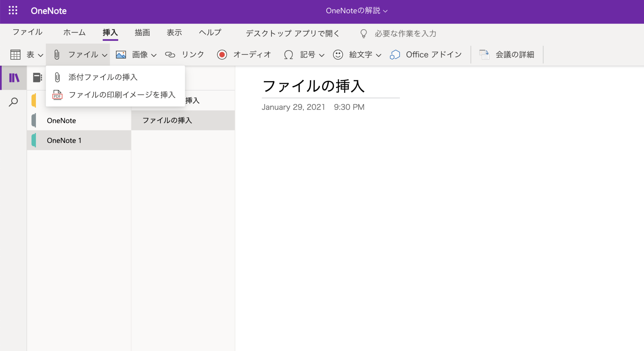Screen dimensions: 644x351
Task: Click the search magnifier in the sidebar
Action: tap(13, 101)
